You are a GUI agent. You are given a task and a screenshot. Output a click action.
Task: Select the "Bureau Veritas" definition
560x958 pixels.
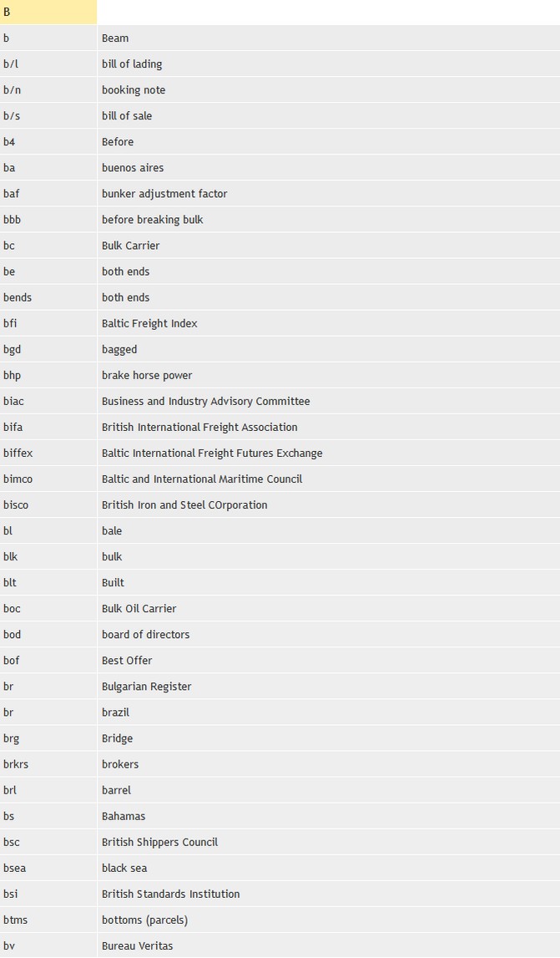137,945
